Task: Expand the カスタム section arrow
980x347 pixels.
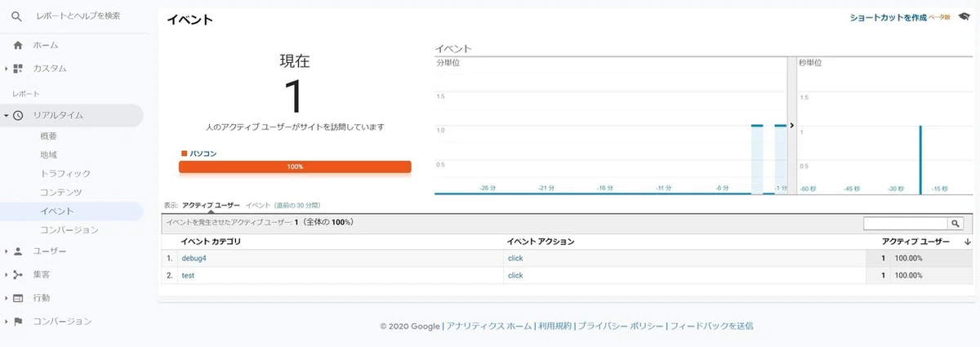Action: (x=7, y=69)
